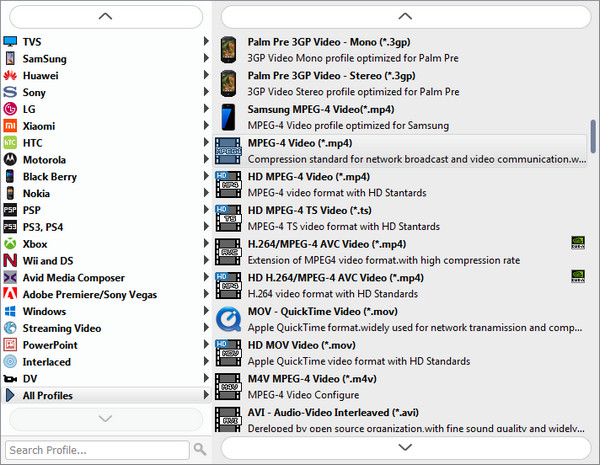Expand the Nokia submenu arrow
The width and height of the screenshot is (600, 465).
(206, 193)
